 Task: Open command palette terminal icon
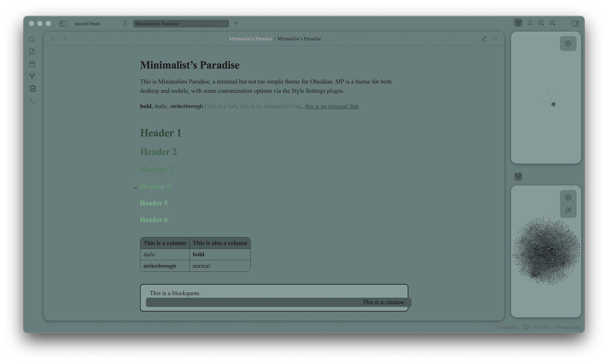click(x=32, y=100)
